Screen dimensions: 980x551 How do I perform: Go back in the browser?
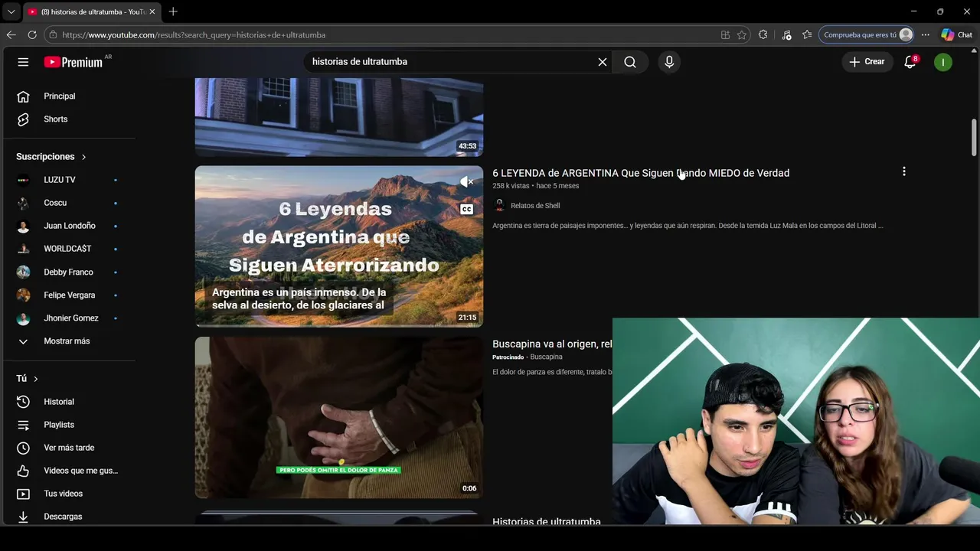point(11,34)
